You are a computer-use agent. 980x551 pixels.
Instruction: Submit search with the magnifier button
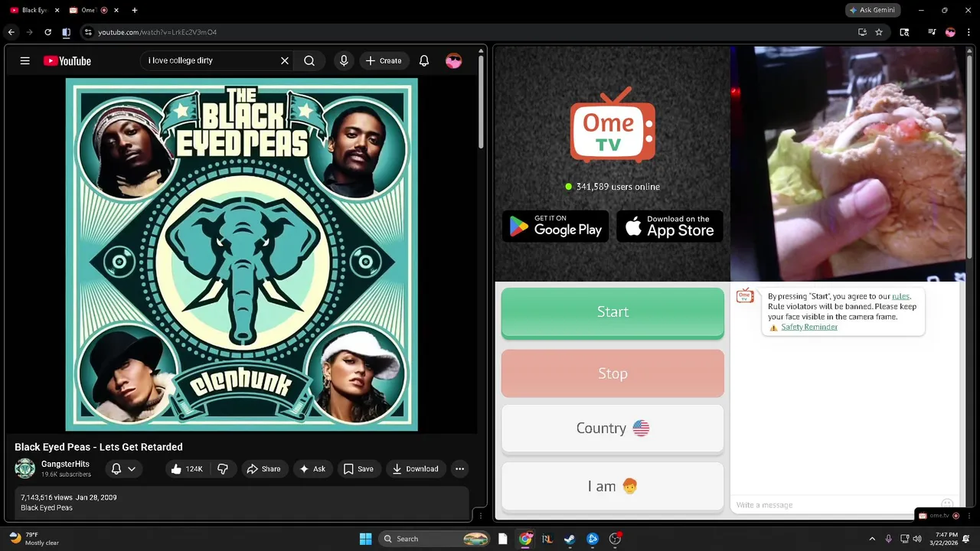(x=309, y=60)
